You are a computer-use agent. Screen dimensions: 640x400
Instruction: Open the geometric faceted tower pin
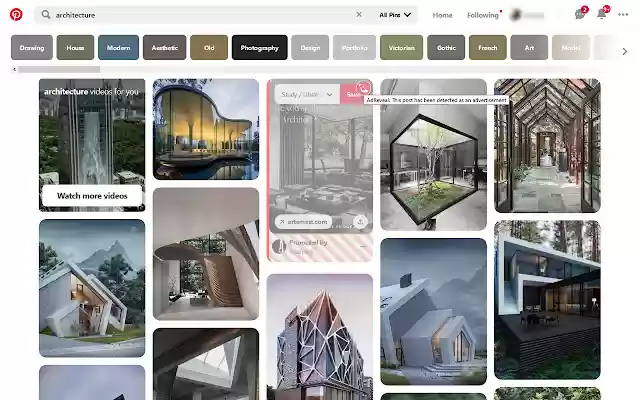click(x=320, y=337)
